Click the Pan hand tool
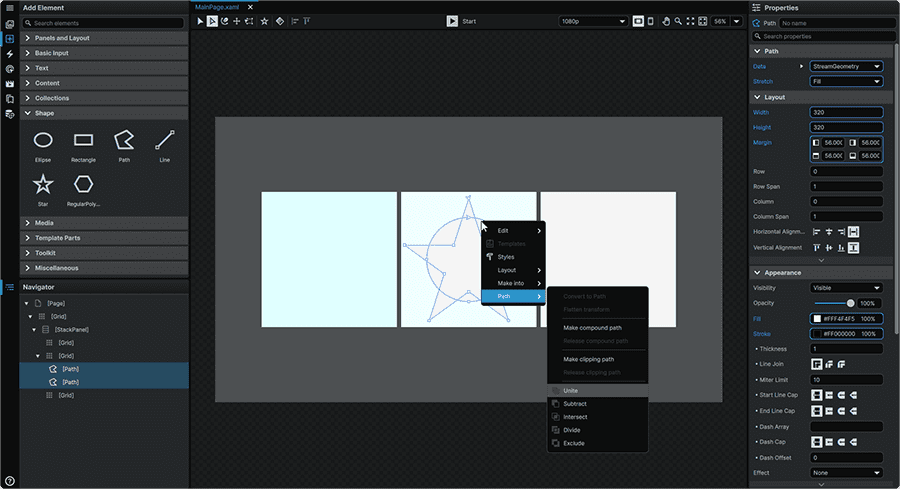900x489 pixels. pos(666,21)
